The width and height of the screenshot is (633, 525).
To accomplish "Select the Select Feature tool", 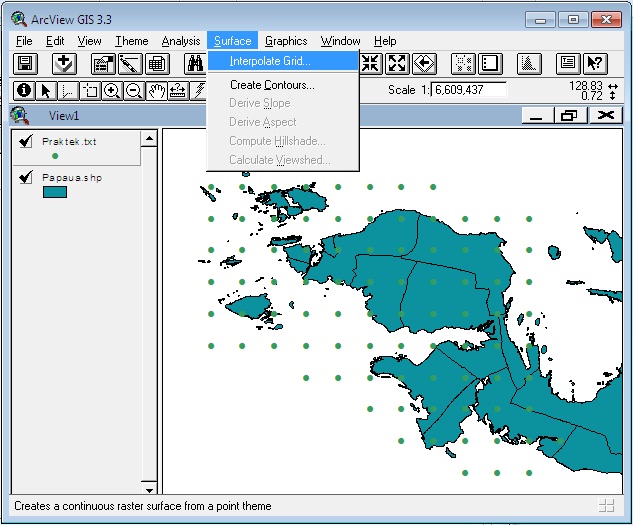I will pos(90,90).
